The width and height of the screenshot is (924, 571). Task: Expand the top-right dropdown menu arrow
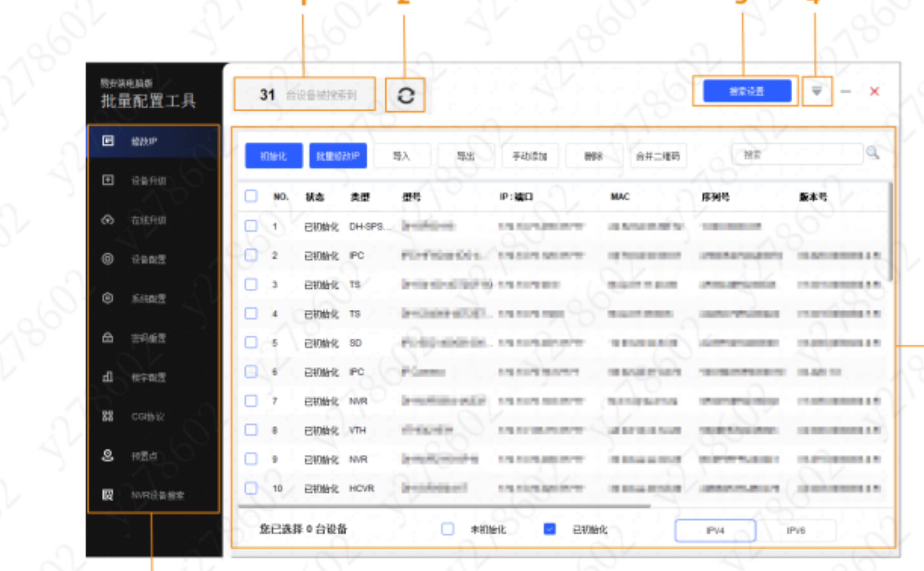point(817,91)
